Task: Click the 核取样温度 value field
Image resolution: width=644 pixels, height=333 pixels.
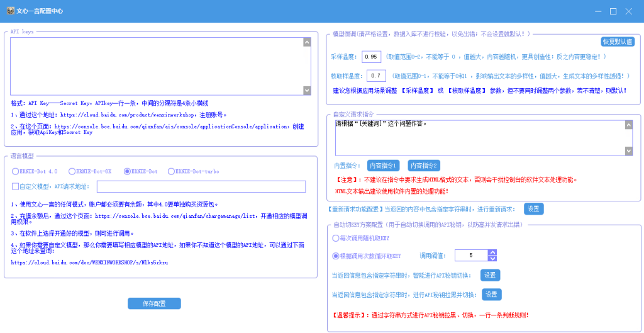Action: click(x=376, y=76)
